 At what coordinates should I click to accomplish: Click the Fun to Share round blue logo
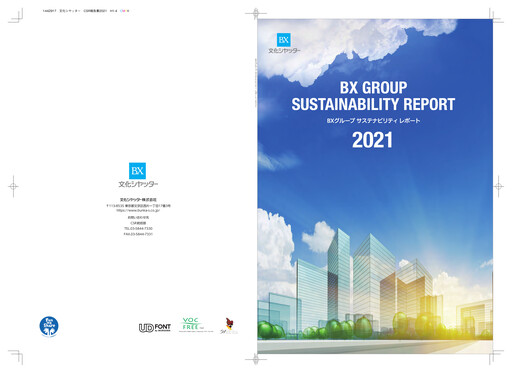(49, 326)
